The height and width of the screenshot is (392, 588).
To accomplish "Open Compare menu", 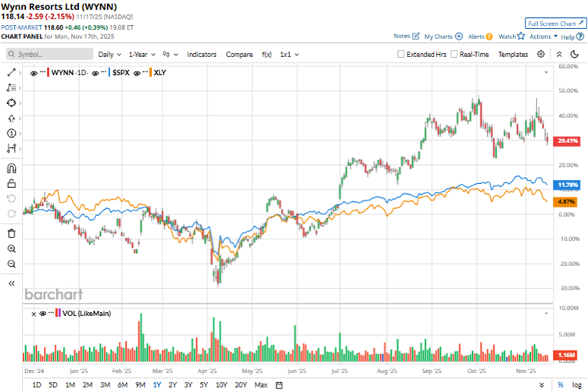I will pyautogui.click(x=239, y=55).
